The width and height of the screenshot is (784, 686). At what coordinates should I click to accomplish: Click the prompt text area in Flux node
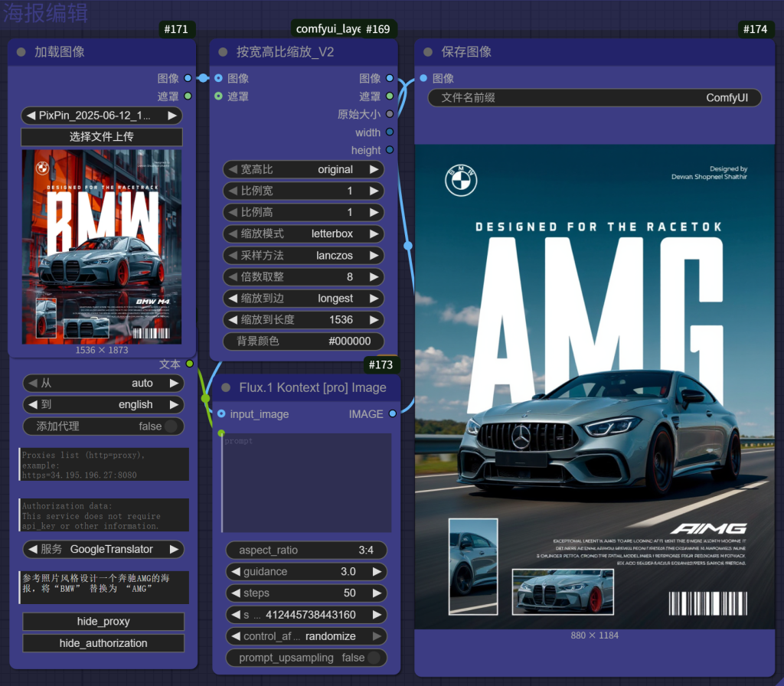tap(306, 482)
